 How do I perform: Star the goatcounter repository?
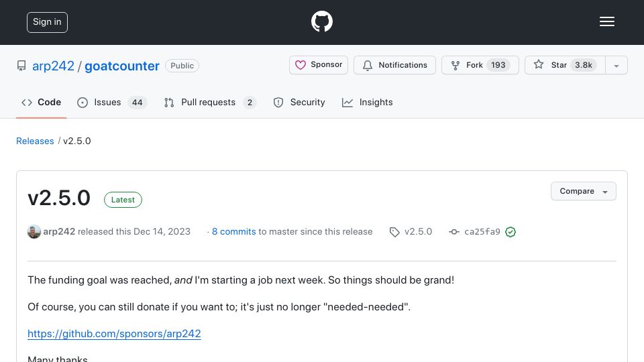(565, 65)
